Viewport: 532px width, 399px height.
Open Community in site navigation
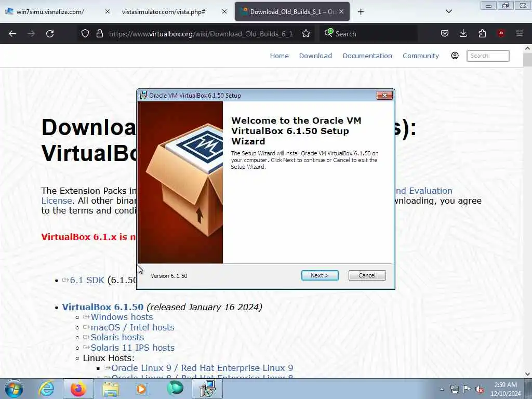coord(420,56)
